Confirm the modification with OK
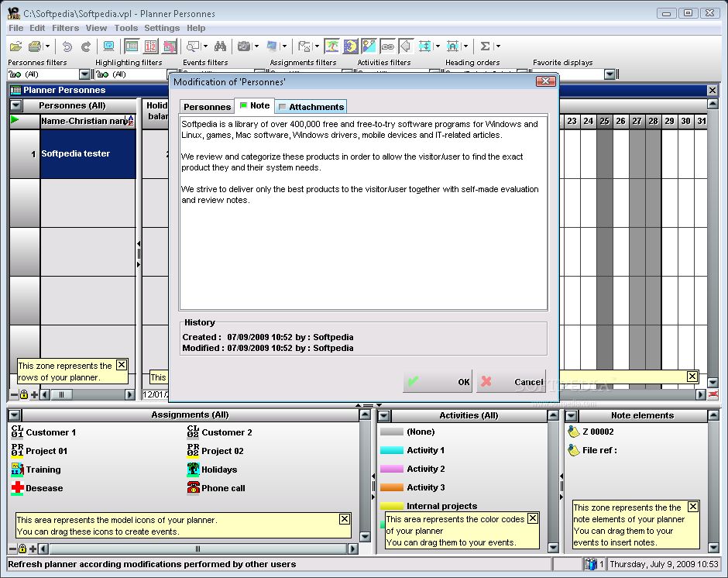This screenshot has width=728, height=578. [x=438, y=381]
